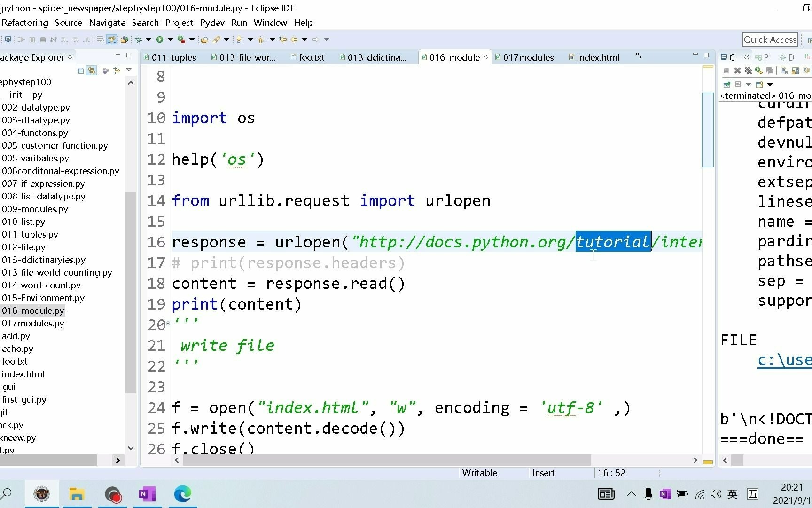Open Search using the flashlight toolbar icon
Viewport: 812px width, 508px height.
(215, 40)
